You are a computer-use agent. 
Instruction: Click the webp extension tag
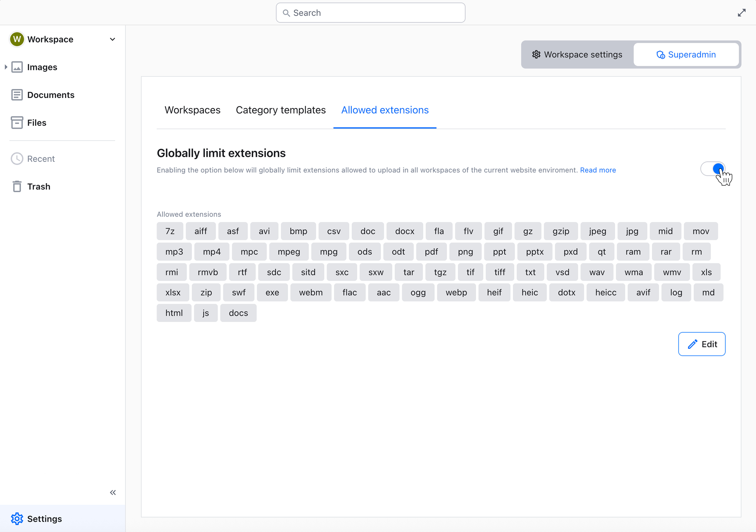click(456, 292)
